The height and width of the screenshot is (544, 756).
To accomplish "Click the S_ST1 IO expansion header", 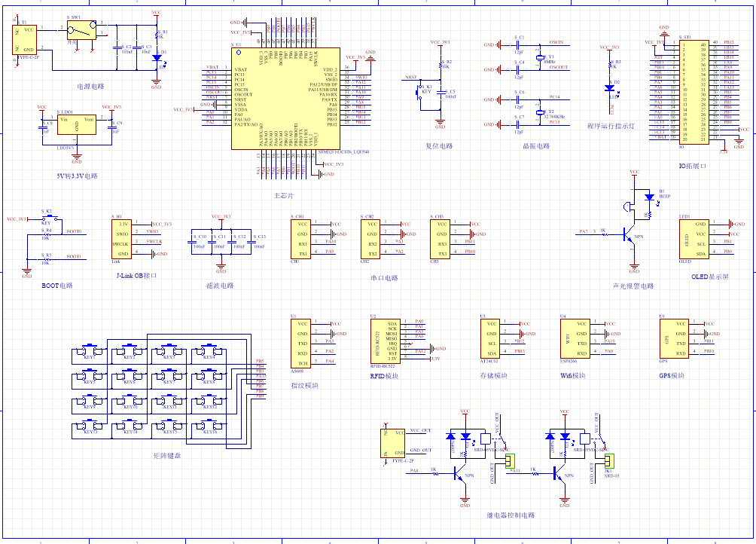I will click(x=693, y=90).
